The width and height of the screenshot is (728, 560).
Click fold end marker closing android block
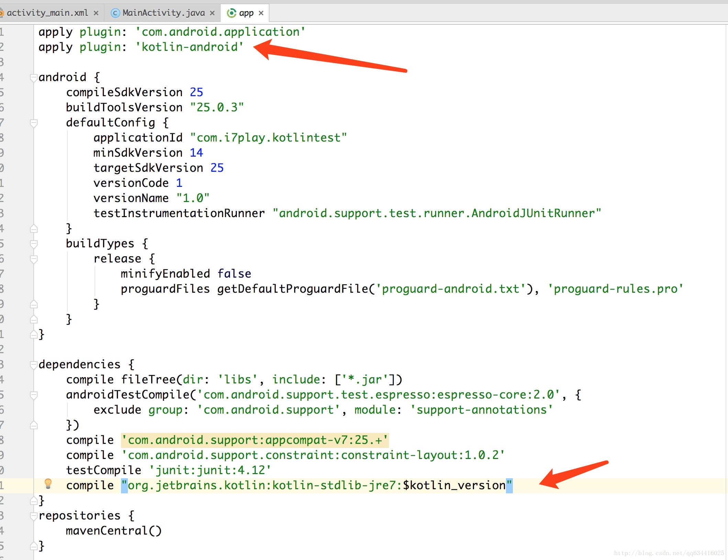(34, 335)
